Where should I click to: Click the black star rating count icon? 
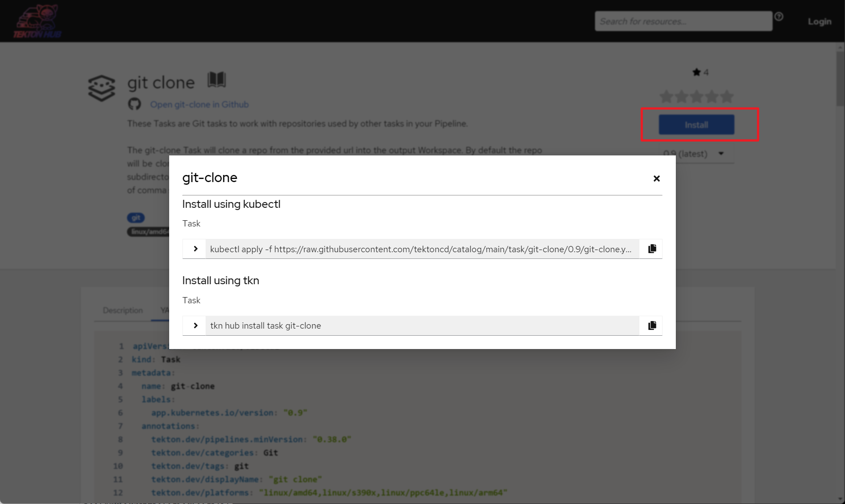coord(696,72)
